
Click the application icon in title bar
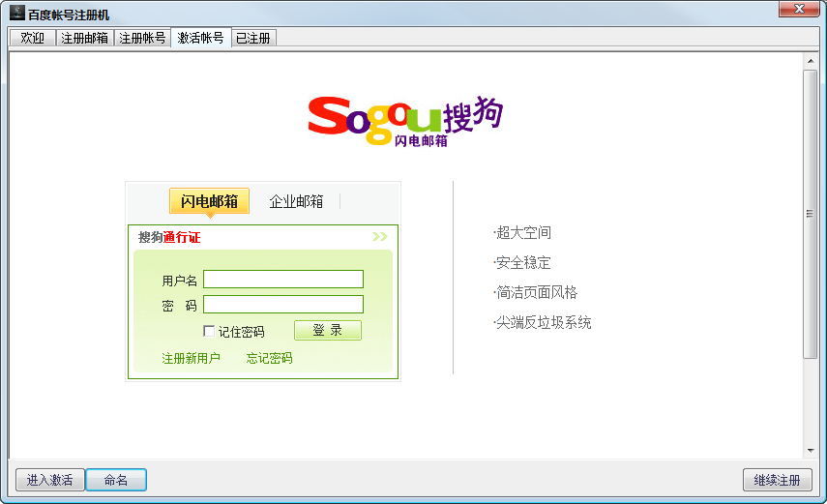(16, 14)
